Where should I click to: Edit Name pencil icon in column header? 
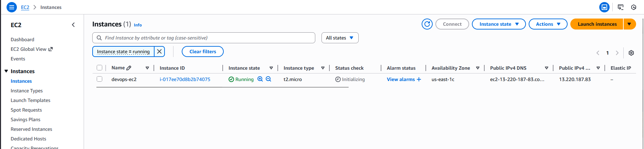coord(129,68)
